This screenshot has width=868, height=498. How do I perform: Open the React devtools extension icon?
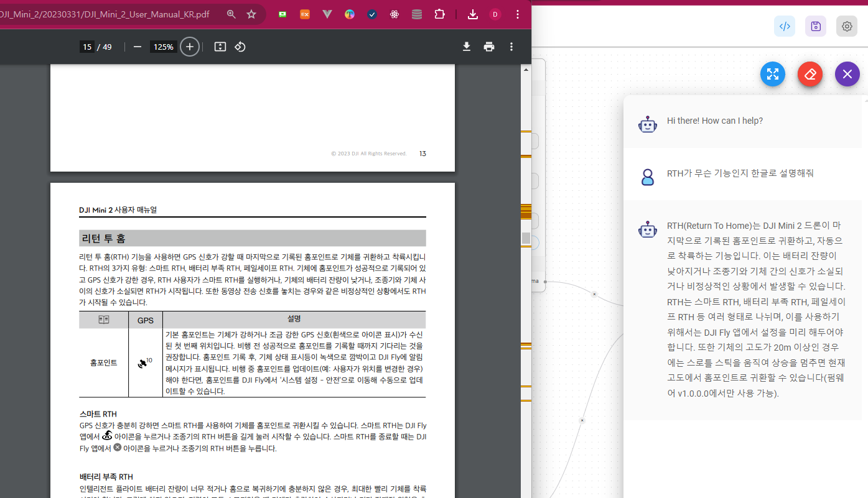tap(394, 14)
